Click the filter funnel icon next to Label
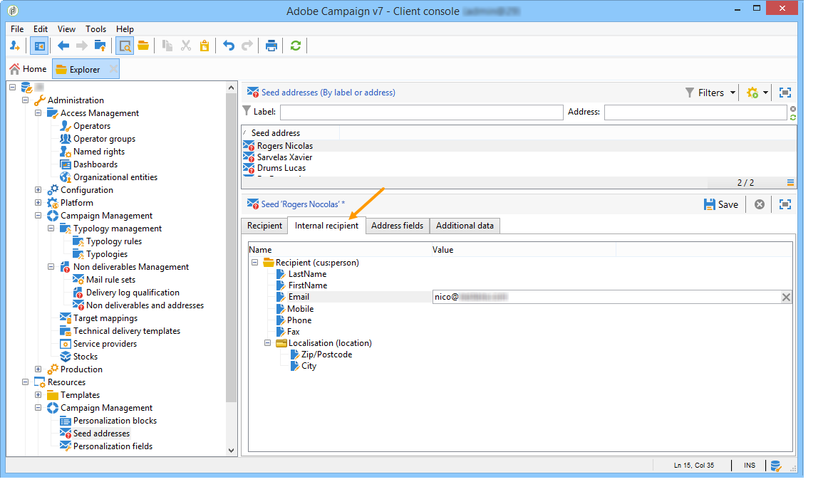The width and height of the screenshot is (828, 504). tap(247, 111)
